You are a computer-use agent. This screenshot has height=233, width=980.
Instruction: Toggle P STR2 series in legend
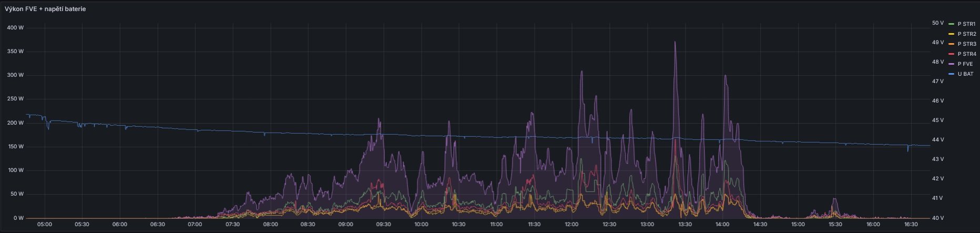pos(966,34)
